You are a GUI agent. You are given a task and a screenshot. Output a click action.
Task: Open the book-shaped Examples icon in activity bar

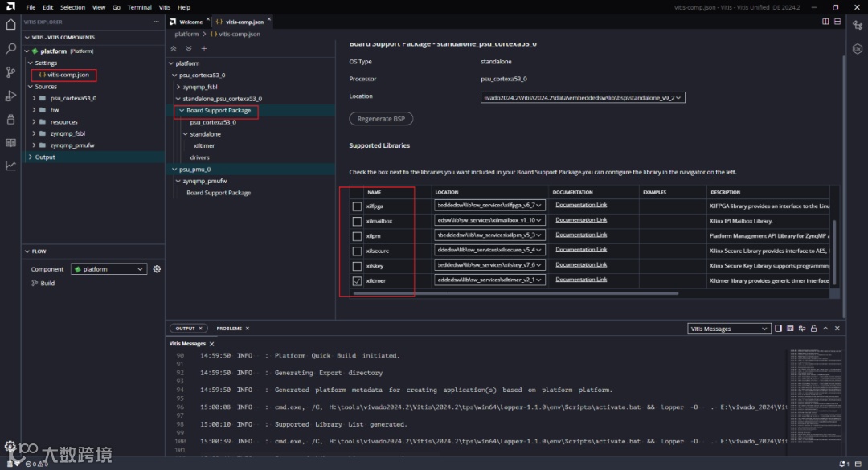[x=10, y=143]
